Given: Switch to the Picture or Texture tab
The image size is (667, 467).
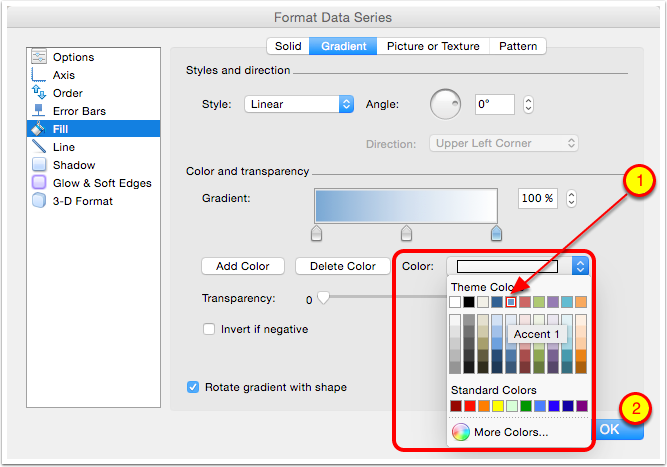Looking at the screenshot, I should click(x=433, y=46).
